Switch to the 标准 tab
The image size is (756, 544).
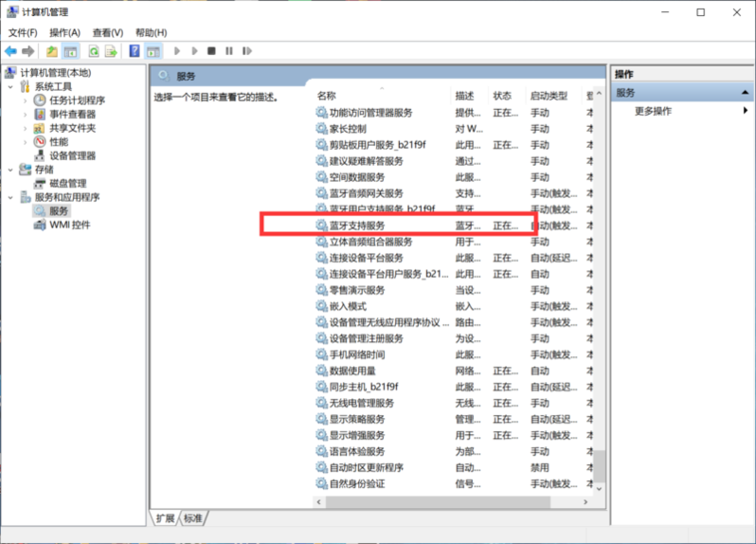click(x=193, y=518)
